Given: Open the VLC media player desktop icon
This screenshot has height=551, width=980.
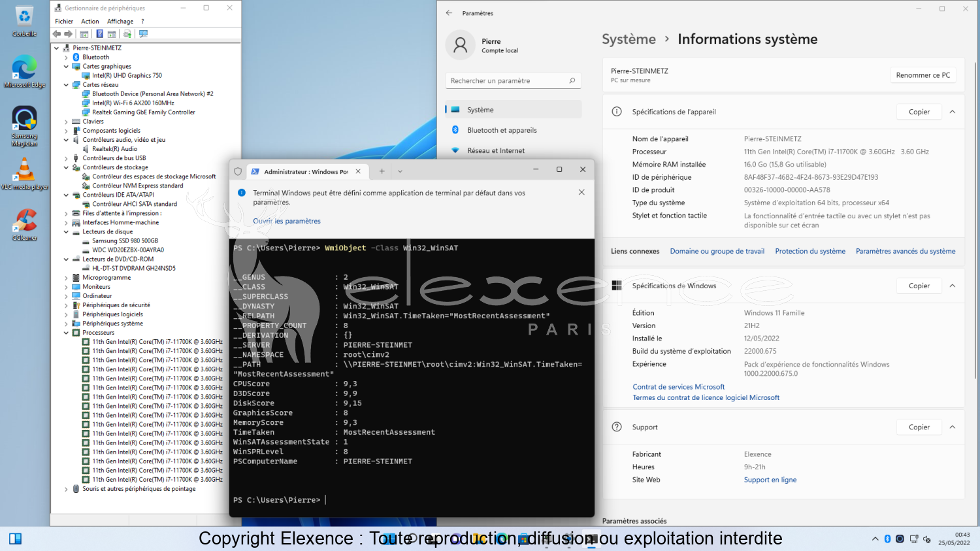Looking at the screenshot, I should point(24,175).
